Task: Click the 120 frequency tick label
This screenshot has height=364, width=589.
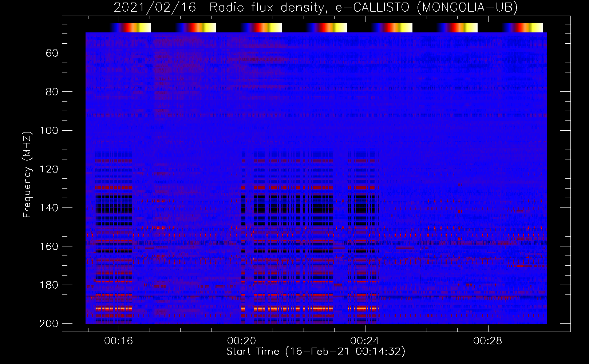Action: point(49,169)
